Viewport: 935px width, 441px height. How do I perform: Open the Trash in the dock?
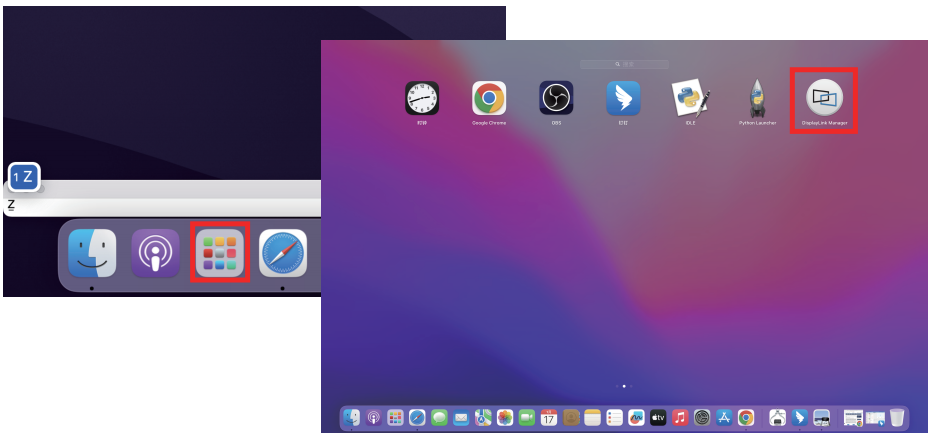pos(897,417)
